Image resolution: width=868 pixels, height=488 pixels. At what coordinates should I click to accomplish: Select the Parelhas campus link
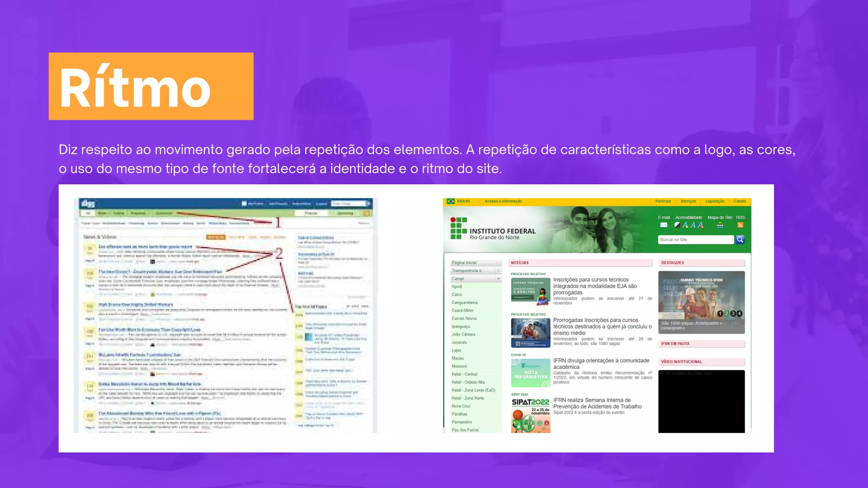click(x=459, y=414)
